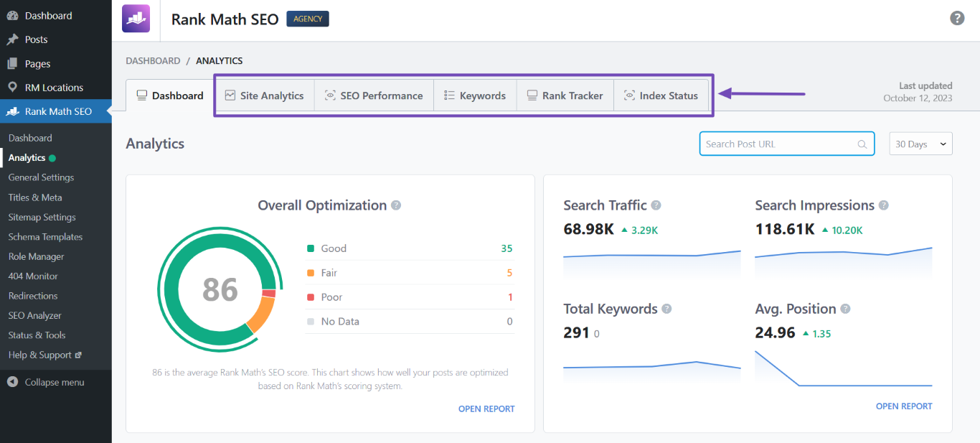
Task: Select Analytics submenu item
Action: tap(56, 158)
